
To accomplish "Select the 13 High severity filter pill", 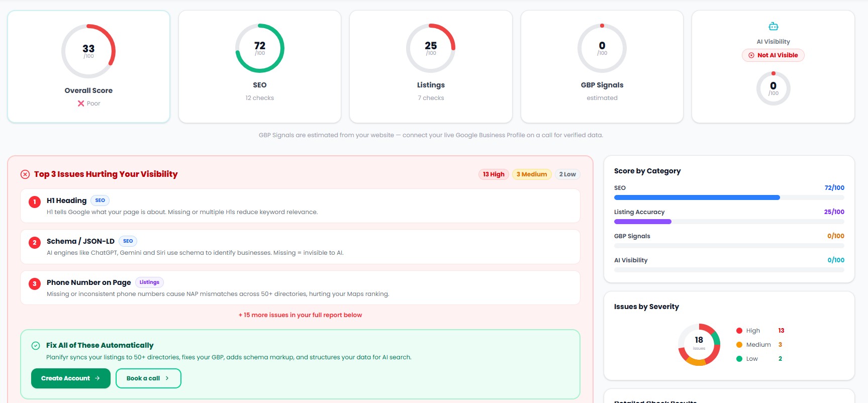I will click(x=494, y=174).
